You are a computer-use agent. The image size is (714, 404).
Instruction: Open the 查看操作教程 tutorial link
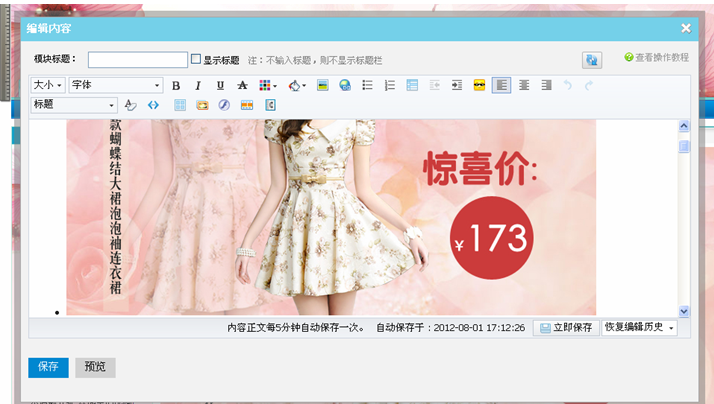pos(657,58)
